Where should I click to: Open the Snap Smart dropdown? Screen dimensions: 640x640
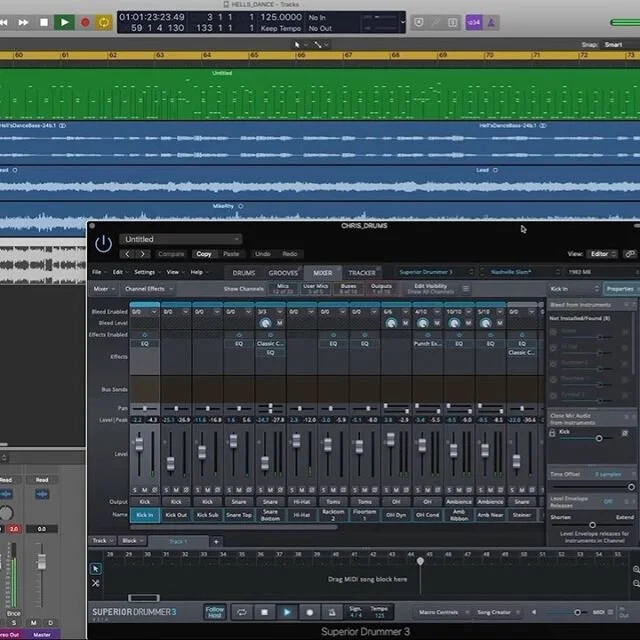click(613, 44)
